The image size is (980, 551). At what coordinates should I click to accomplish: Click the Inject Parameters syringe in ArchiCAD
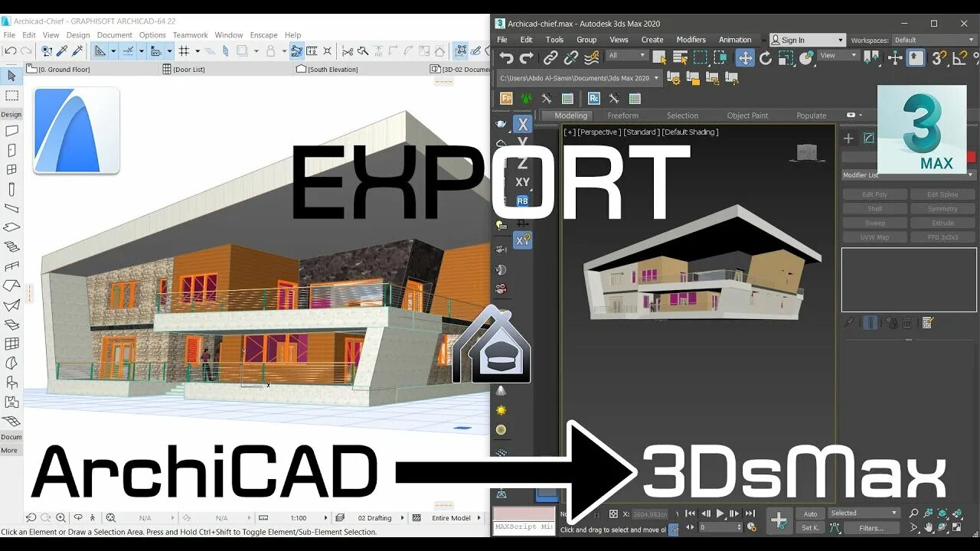(77, 51)
